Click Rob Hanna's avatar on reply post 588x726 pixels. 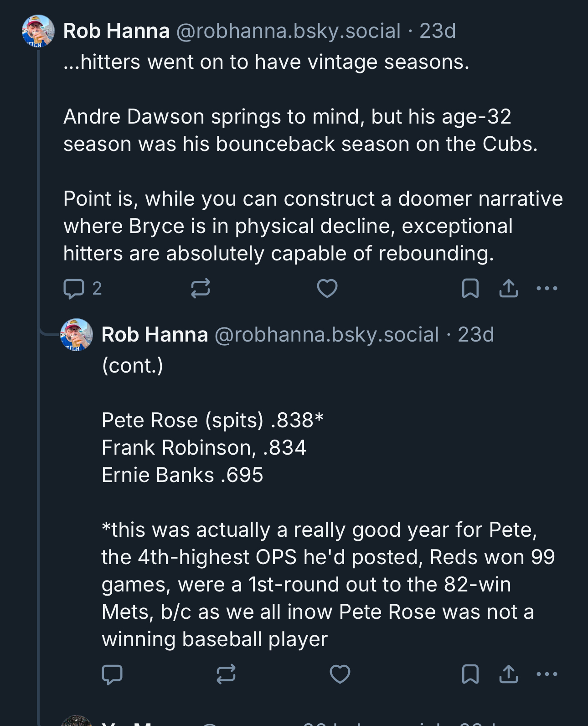tap(77, 335)
